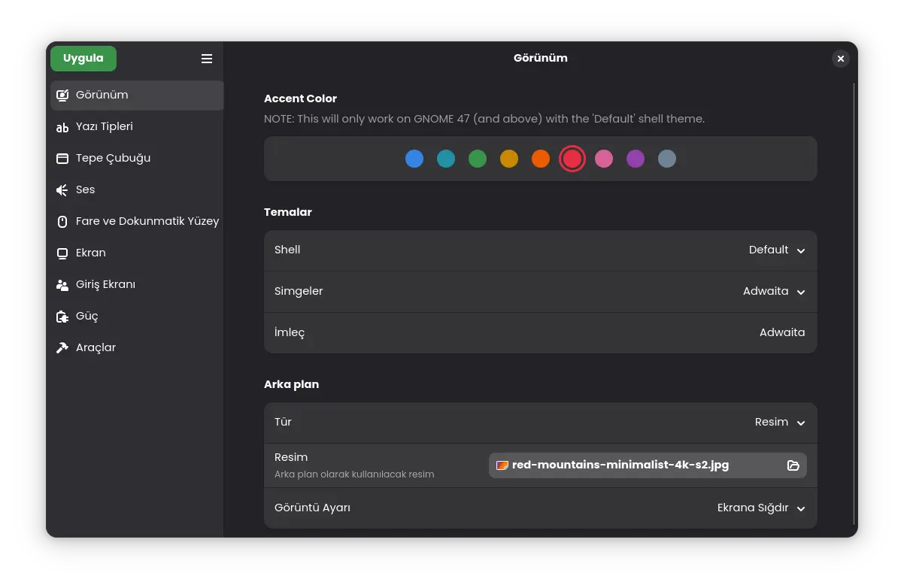Close the settings window
Screen dimensions: 904x588
pos(841,59)
